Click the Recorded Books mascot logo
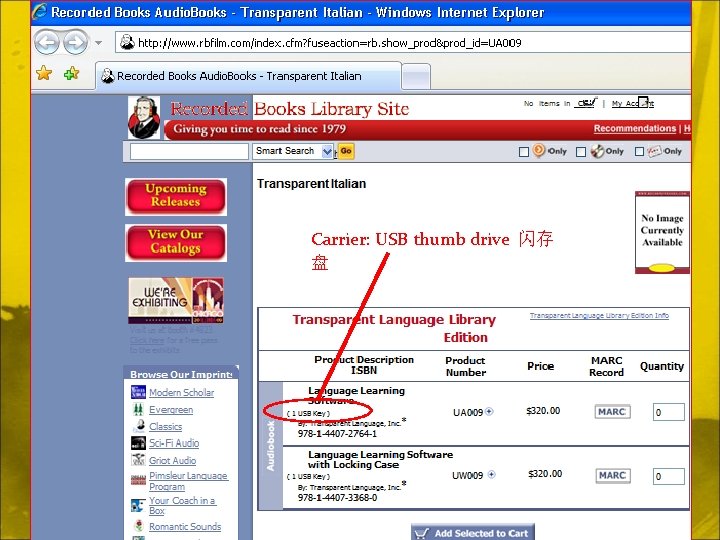 [x=144, y=118]
